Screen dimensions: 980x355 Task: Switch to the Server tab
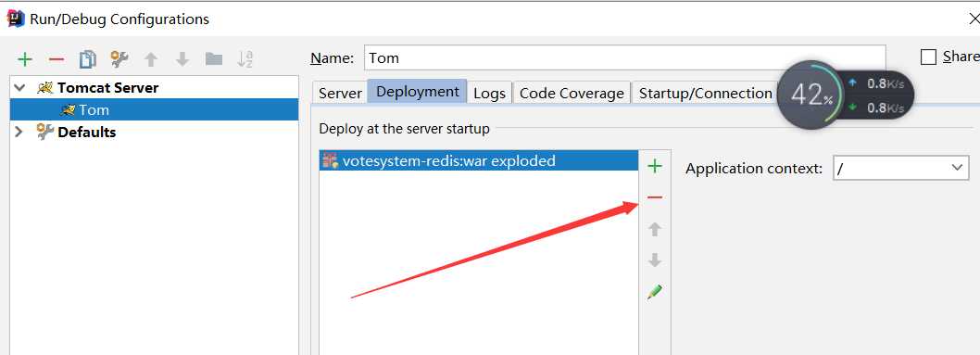click(x=340, y=93)
